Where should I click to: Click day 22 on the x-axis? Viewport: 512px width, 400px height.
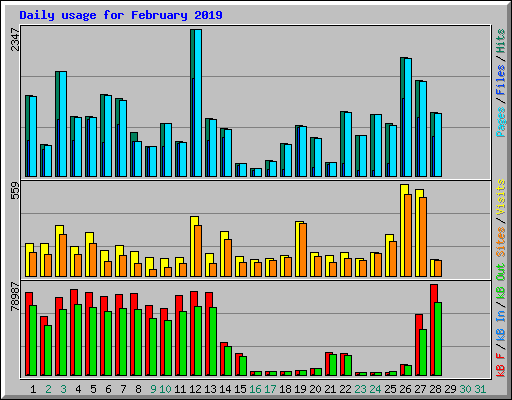(345, 389)
